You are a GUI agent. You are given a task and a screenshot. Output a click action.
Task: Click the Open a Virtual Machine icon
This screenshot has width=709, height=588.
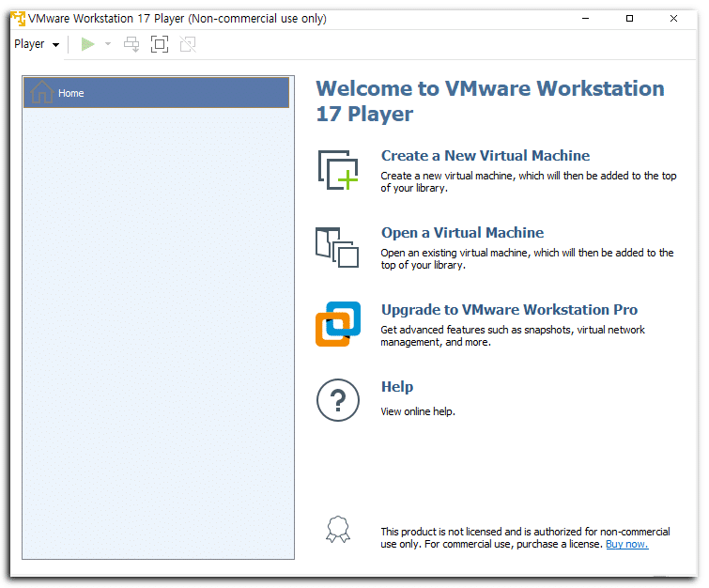click(x=337, y=247)
